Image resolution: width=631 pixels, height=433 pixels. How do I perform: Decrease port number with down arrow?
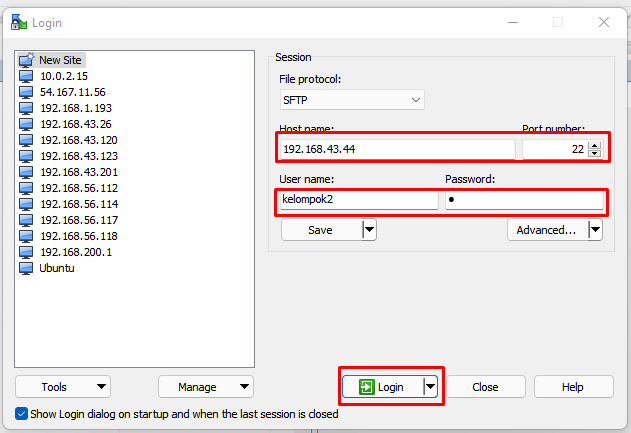[595, 153]
